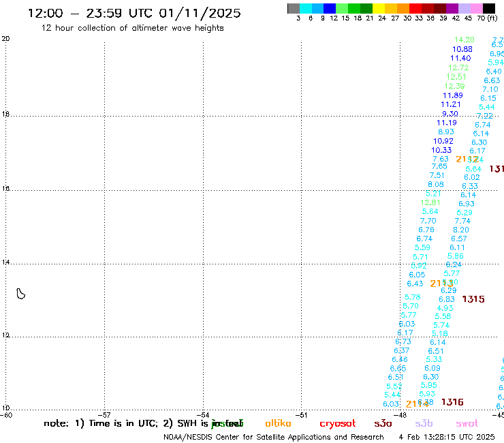Click the black swatch at the color bar end
504x443 pixels.
click(x=489, y=8)
